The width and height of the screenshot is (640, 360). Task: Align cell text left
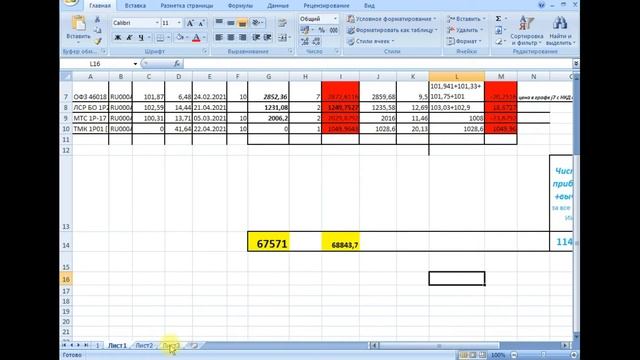pyautogui.click(x=219, y=38)
